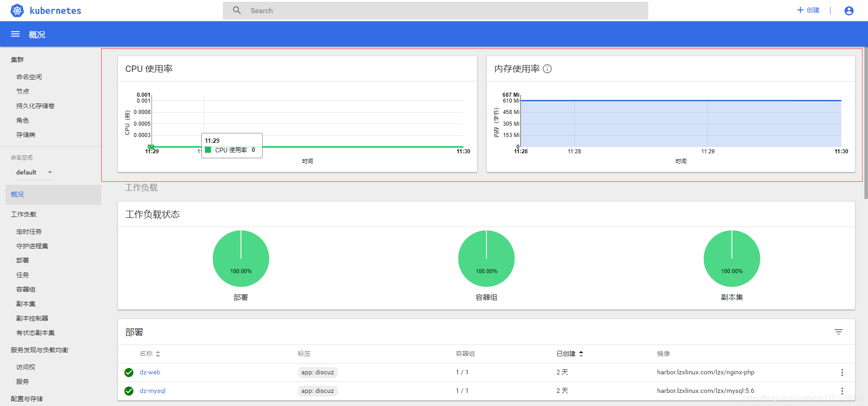Go to 服务 in the sidebar

[x=23, y=382]
